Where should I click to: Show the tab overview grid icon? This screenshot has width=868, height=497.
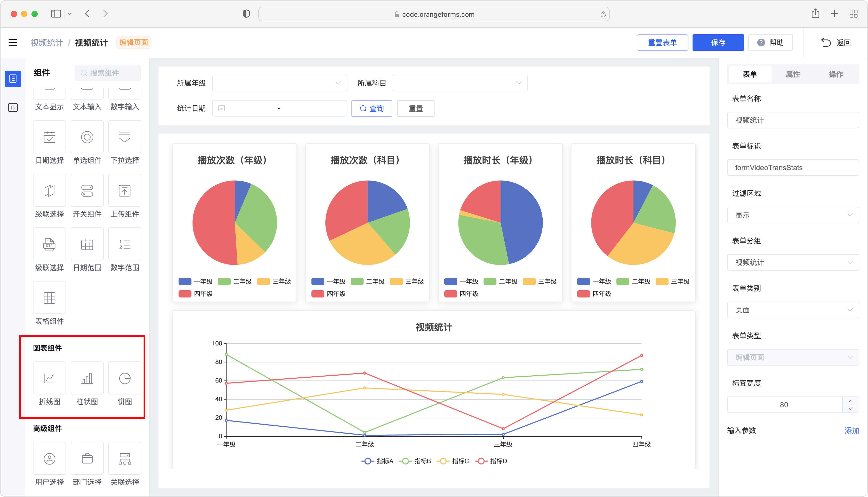(x=853, y=14)
